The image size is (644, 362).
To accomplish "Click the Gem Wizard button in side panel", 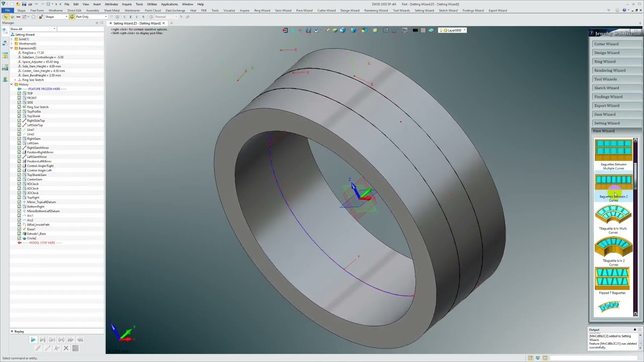I will tap(617, 115).
